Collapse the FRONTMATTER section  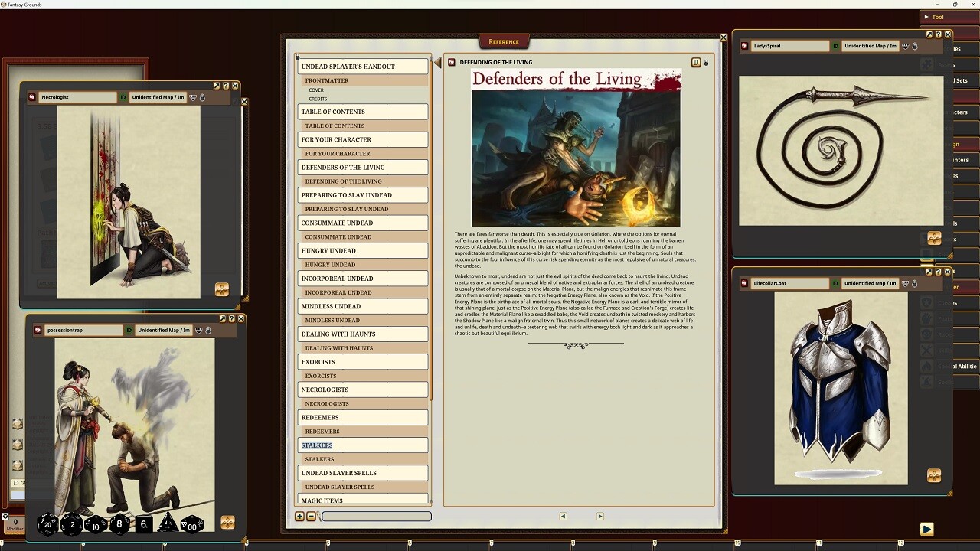(362, 80)
